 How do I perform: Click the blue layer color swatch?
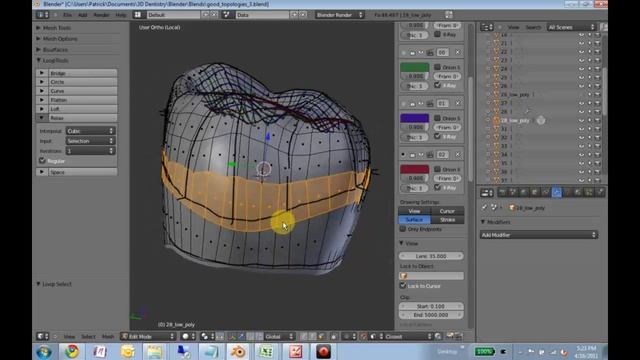pos(414,118)
